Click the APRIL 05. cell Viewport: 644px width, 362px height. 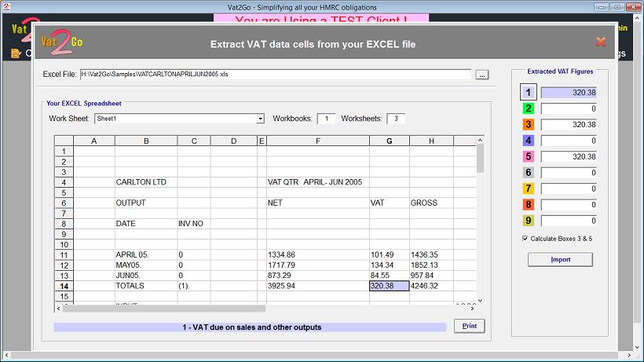pos(146,254)
